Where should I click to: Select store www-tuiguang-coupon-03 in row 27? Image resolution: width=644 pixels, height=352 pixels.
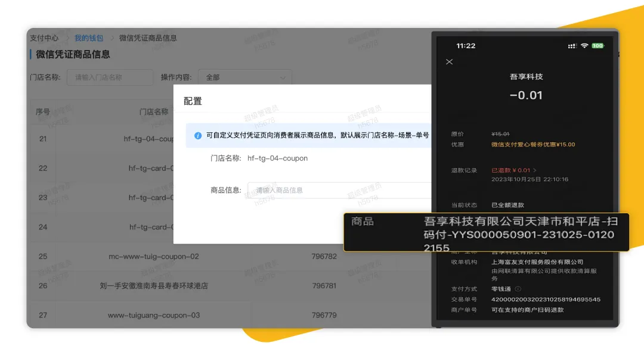(154, 315)
